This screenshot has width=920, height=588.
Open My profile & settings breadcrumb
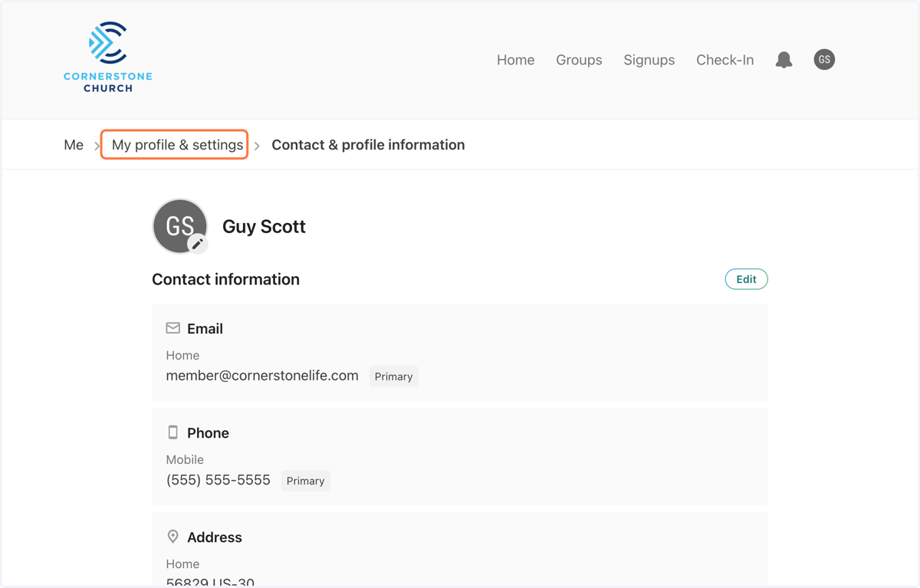pyautogui.click(x=177, y=145)
